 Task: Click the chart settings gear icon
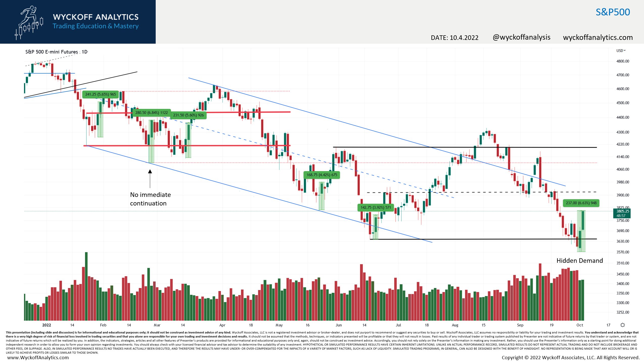(x=623, y=325)
